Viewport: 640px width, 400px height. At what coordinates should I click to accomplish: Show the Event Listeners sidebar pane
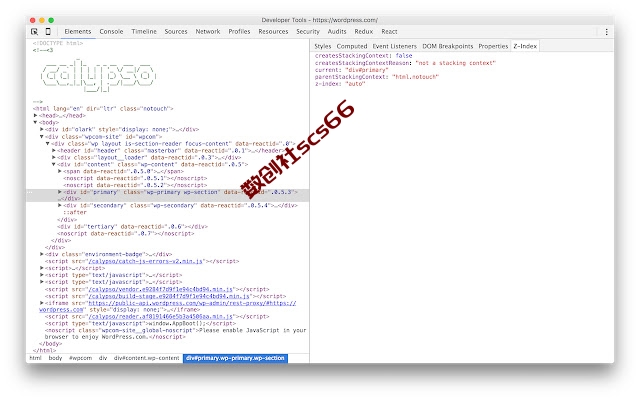point(394,46)
